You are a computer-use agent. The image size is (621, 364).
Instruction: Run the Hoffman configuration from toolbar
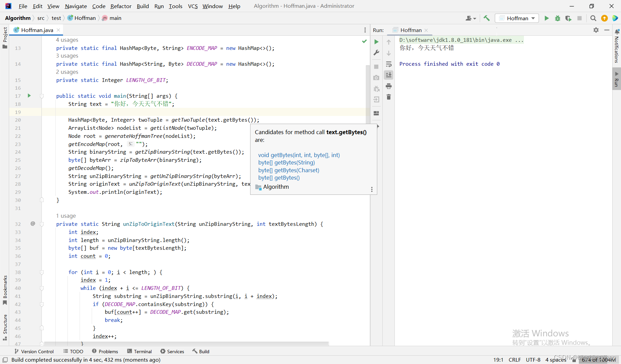click(x=546, y=18)
